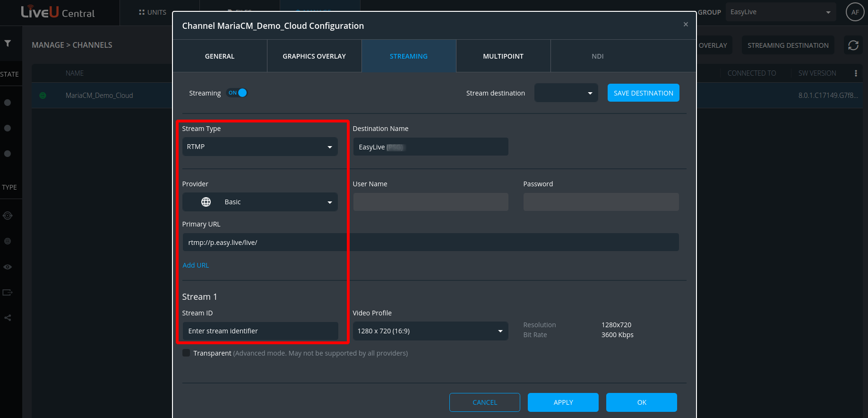Click the OVERLAY button behind the dialog
868x418 pixels.
pos(713,45)
